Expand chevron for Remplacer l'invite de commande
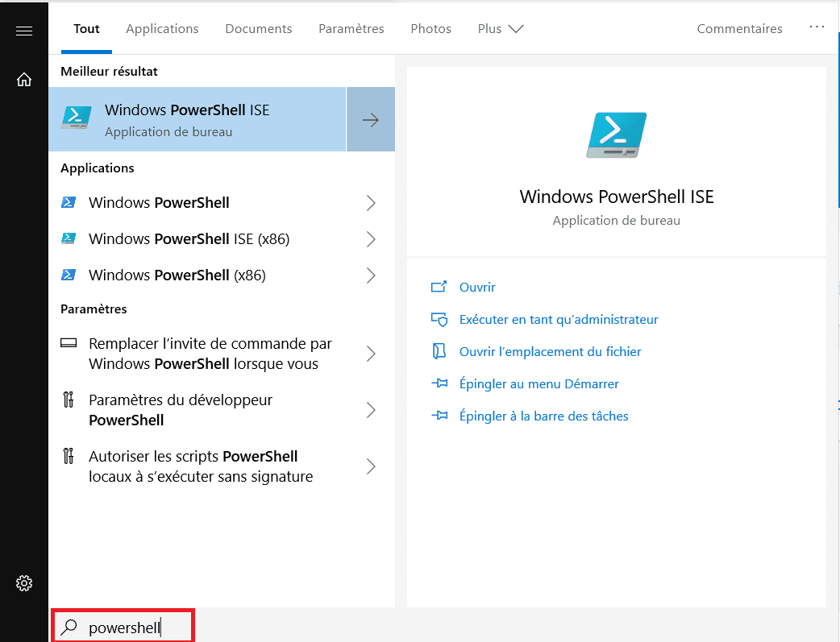 coord(371,354)
